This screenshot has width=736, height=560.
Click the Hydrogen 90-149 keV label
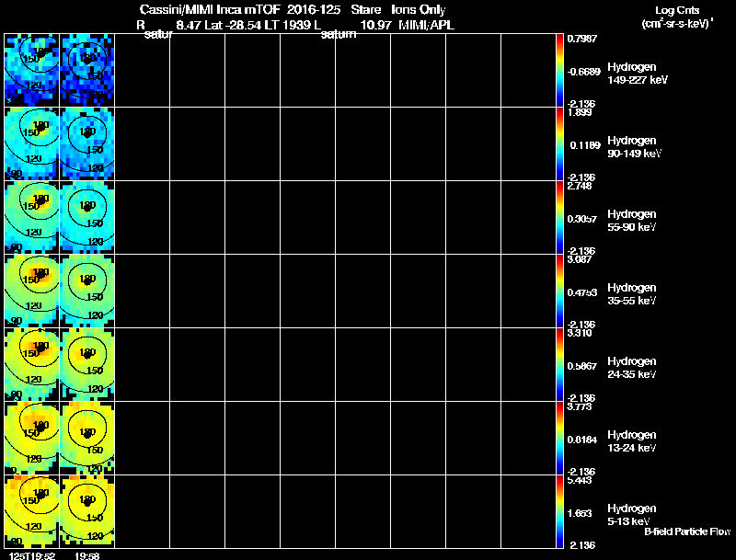[634, 147]
